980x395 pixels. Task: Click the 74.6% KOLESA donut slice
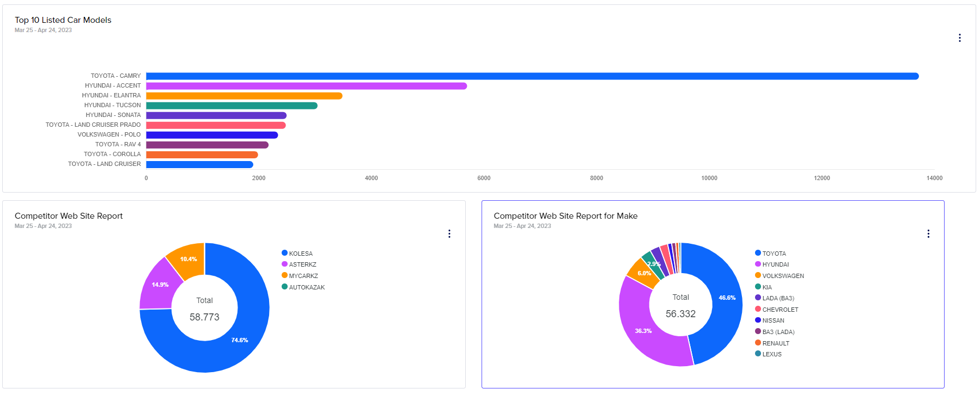pos(240,340)
